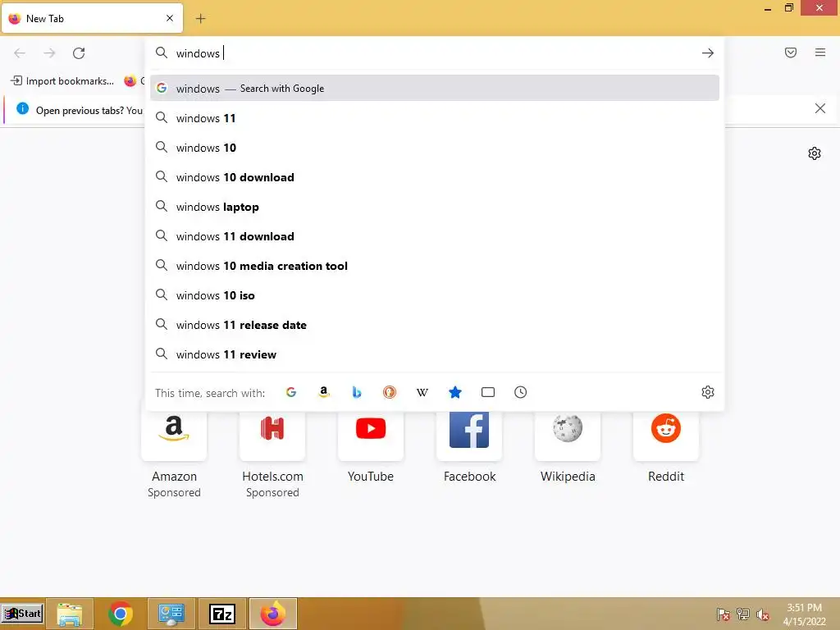Open new tab page personalize gear

[x=815, y=153]
